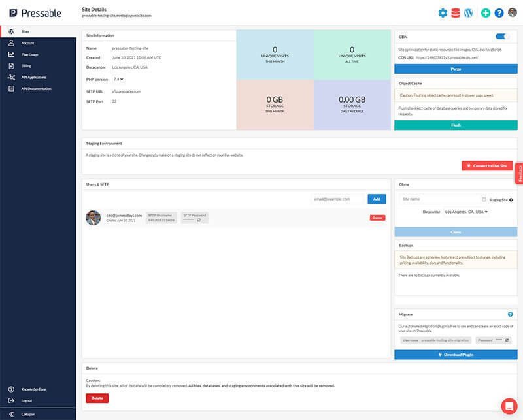Click the user avatar next to ceo email
523x420 pixels.
point(93,218)
